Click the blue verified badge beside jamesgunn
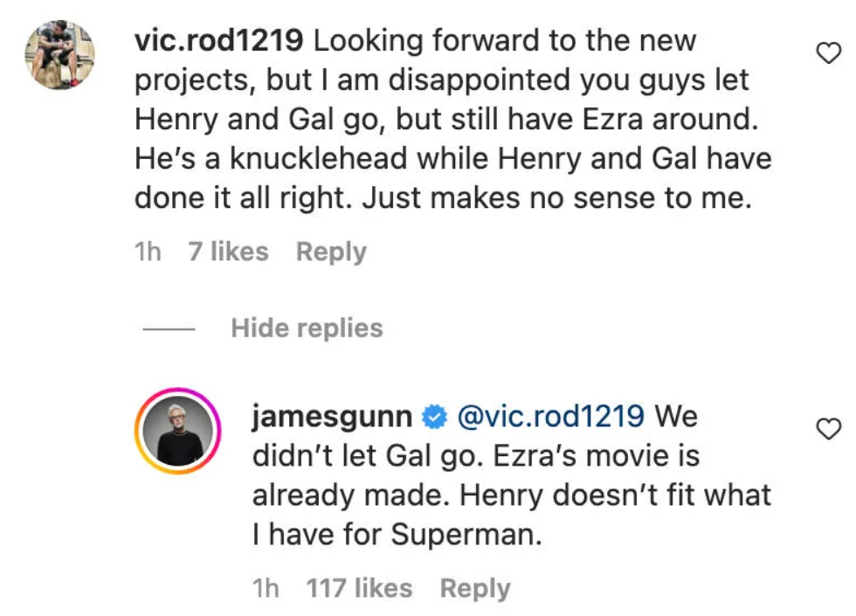The width and height of the screenshot is (856, 616). (x=433, y=417)
